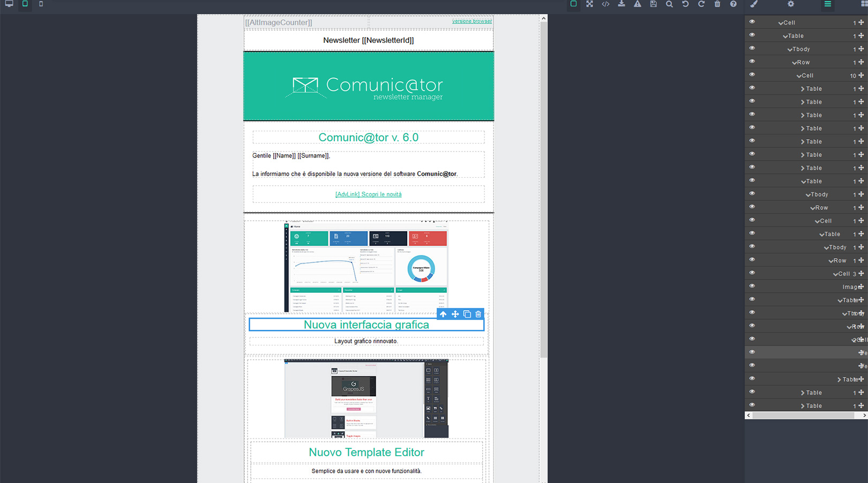868x483 pixels.
Task: Hide the topmost Cell layer
Action: [x=752, y=22]
